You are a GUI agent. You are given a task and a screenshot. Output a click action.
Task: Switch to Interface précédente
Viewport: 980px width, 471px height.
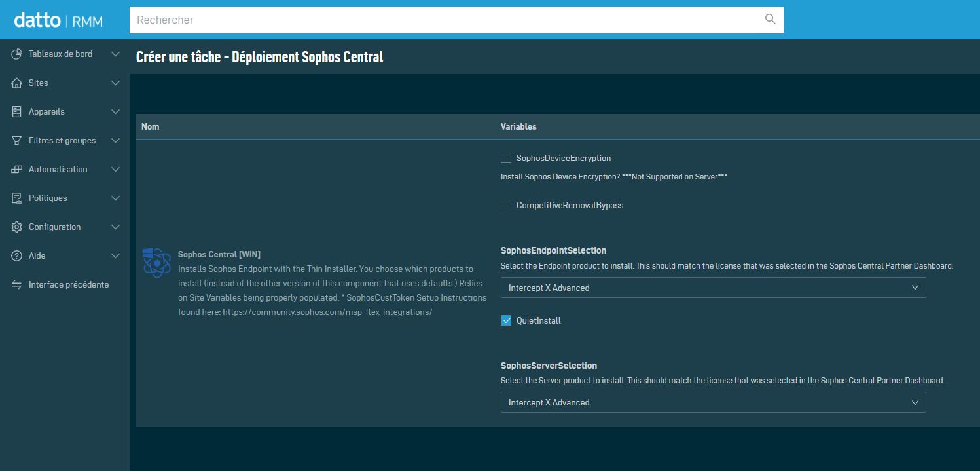pos(65,284)
